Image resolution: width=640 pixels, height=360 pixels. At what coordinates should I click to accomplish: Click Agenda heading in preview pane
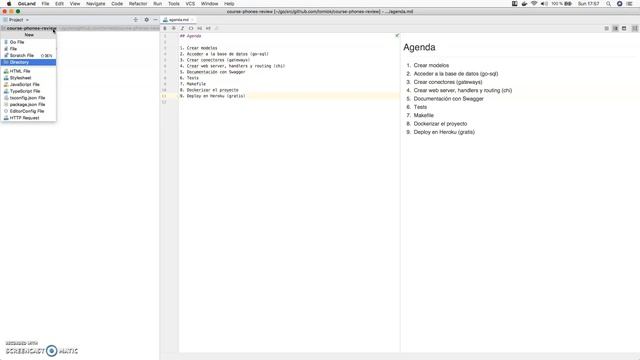pos(419,47)
